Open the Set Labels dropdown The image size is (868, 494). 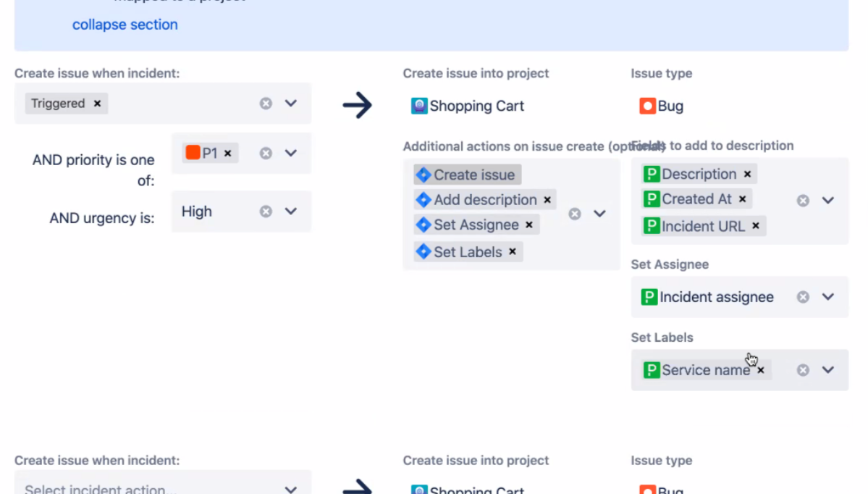coord(828,370)
